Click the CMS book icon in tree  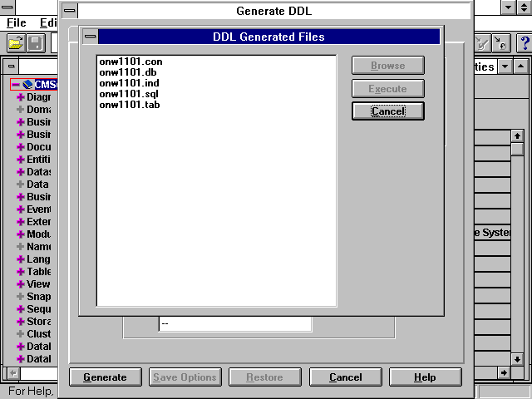27,84
